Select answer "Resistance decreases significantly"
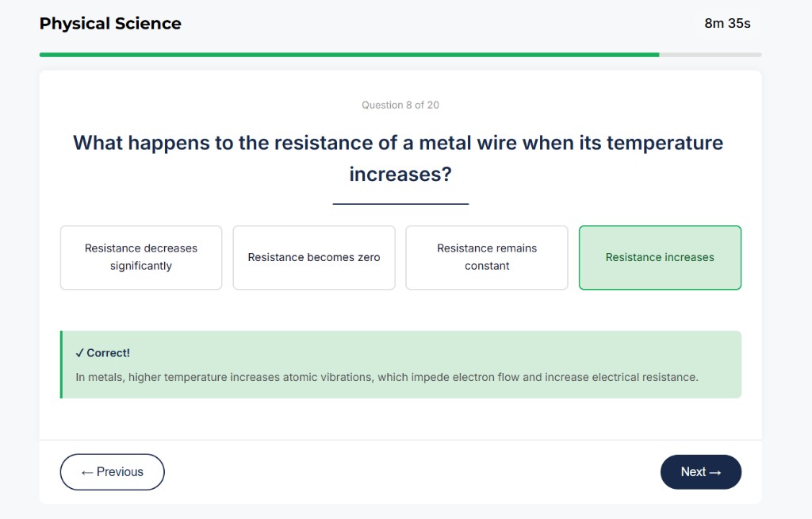 click(140, 257)
